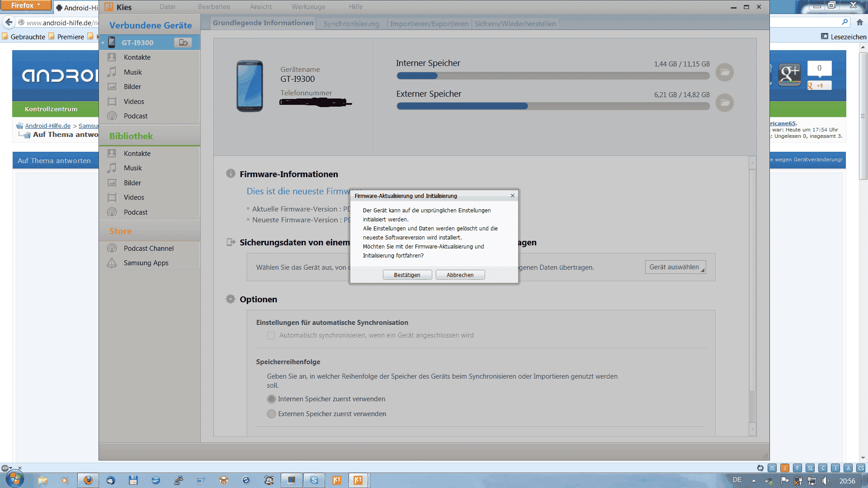
Task: Click the JS add-on bar icon
Action: point(772,468)
